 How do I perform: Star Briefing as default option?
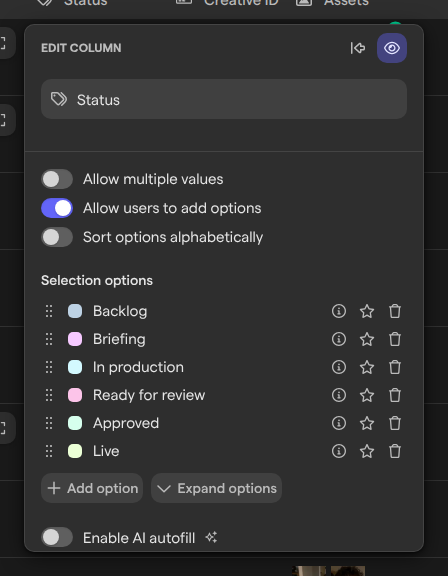(x=367, y=339)
